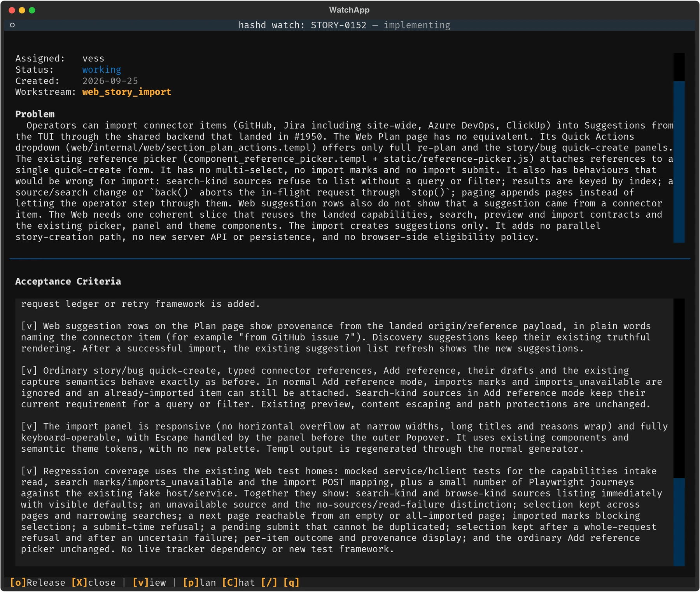700x592 pixels.
Task: Open the [p]lan footer command
Action: [x=199, y=582]
